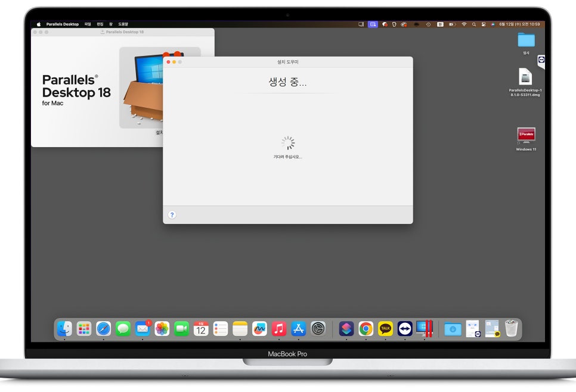Viewport: 576px width, 392px height.
Task: Open App Store from the Dock
Action: [298, 328]
